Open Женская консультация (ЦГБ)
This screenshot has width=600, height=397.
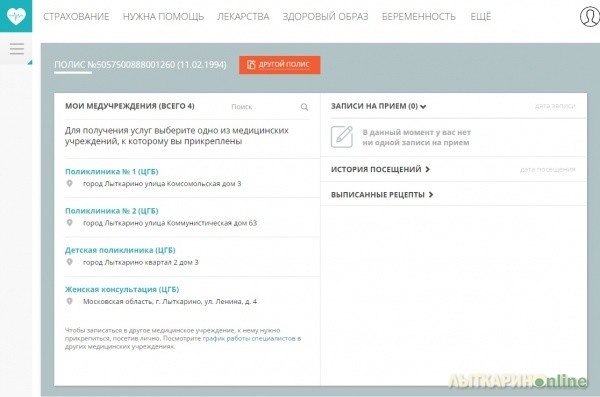click(122, 289)
